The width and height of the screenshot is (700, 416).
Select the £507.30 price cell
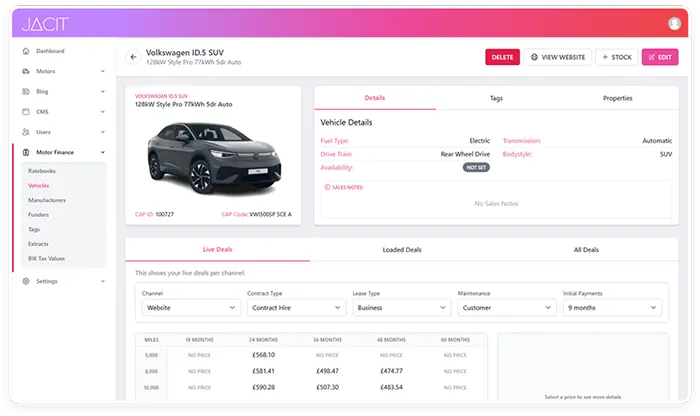tap(327, 387)
